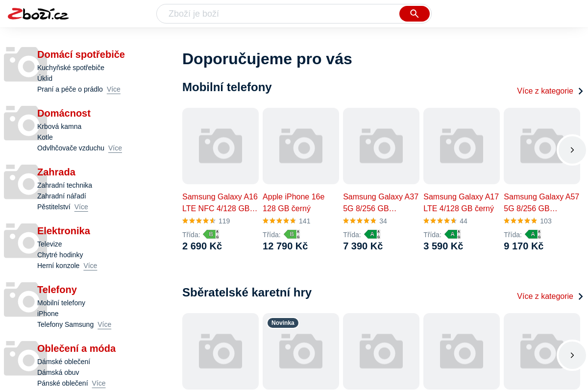Open Samsung Galaxy A37 5G title

pyautogui.click(x=381, y=202)
